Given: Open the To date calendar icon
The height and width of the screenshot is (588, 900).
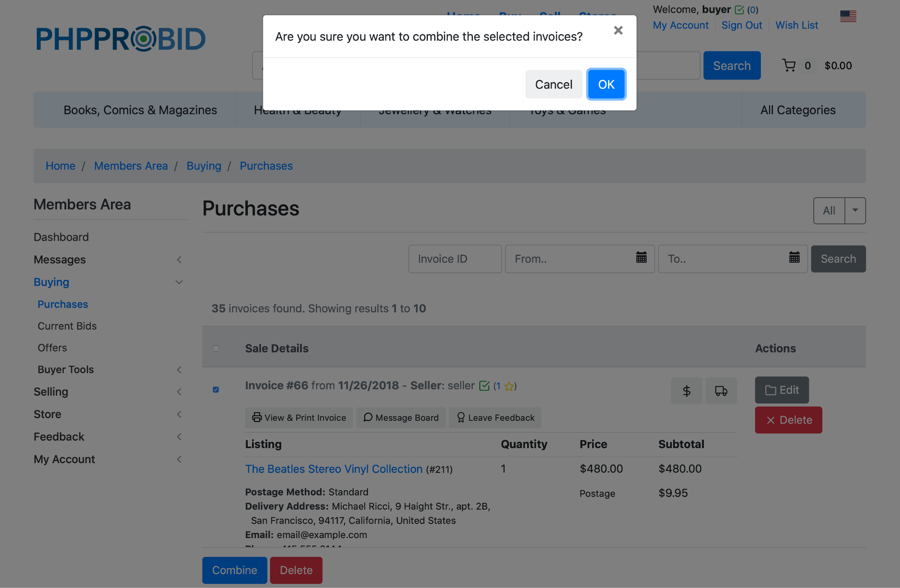Looking at the screenshot, I should [794, 258].
